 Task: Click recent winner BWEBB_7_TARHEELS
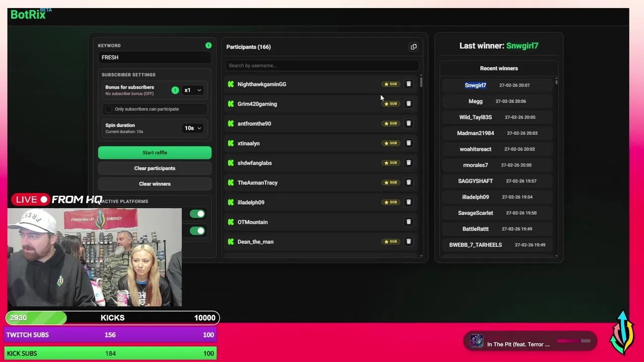click(475, 245)
